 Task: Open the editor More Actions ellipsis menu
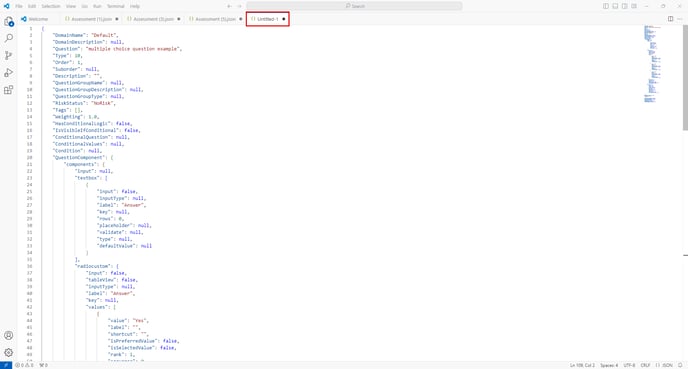click(x=680, y=19)
